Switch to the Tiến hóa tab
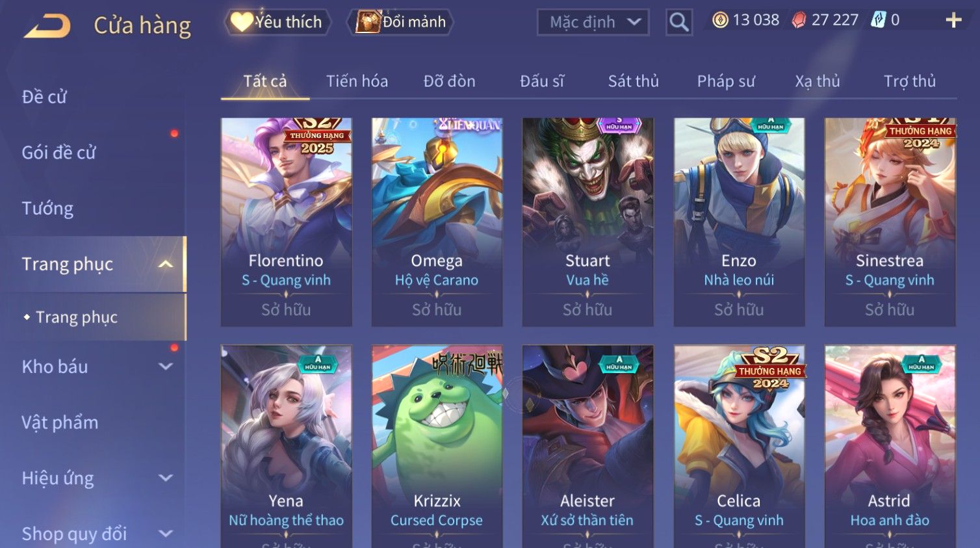 coord(357,81)
